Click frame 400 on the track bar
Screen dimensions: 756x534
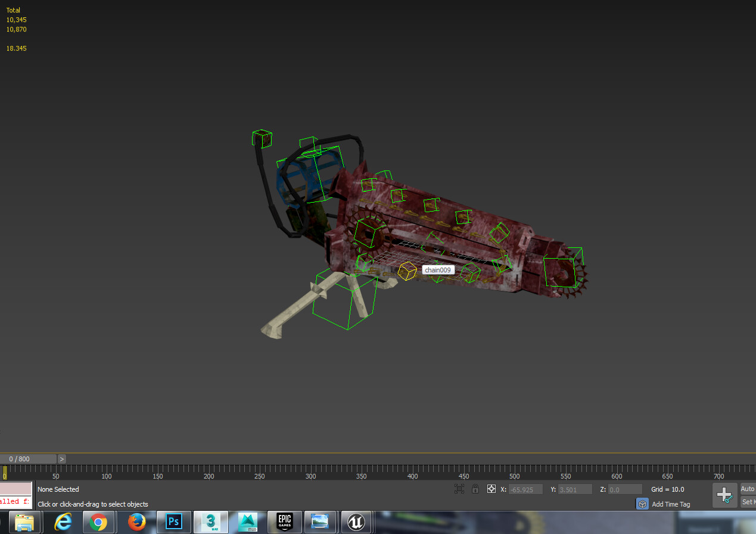pos(412,472)
